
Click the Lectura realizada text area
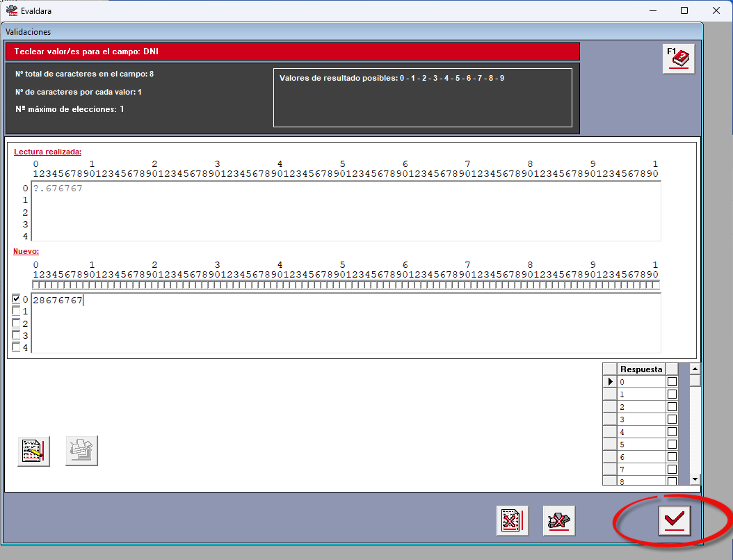point(346,211)
